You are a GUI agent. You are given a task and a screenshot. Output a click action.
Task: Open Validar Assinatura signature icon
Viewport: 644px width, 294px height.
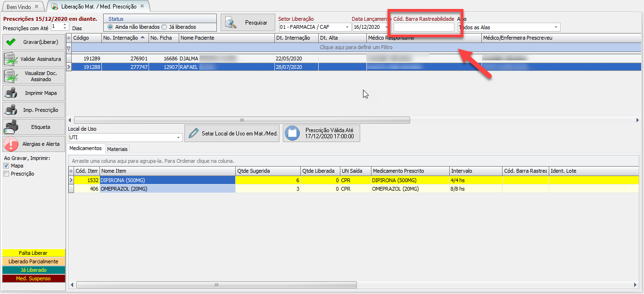(x=11, y=59)
